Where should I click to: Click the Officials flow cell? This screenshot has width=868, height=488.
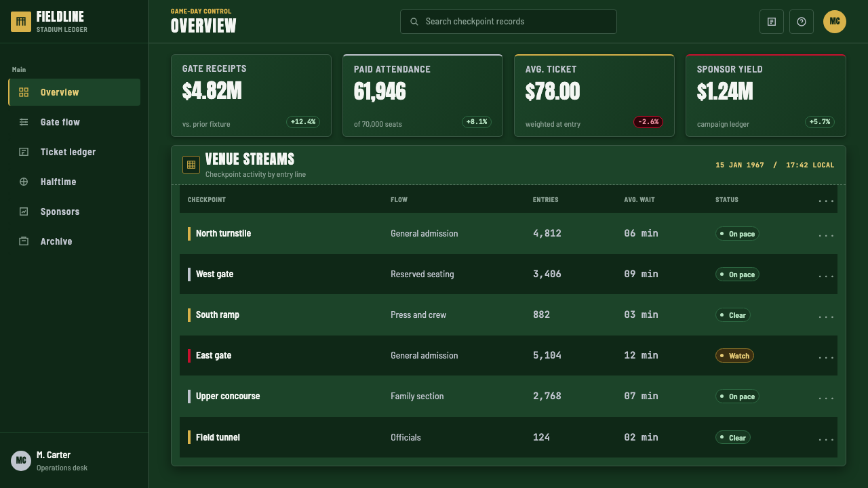tap(406, 437)
